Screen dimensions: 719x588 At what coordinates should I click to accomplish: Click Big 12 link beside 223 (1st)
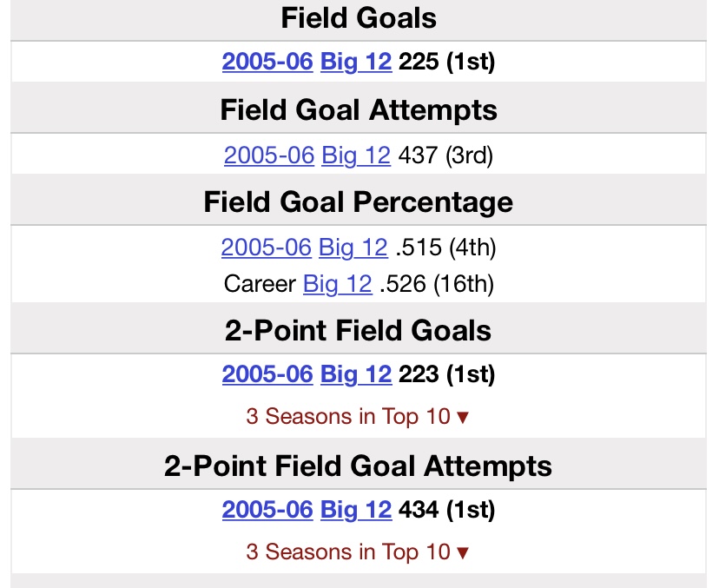pos(356,374)
